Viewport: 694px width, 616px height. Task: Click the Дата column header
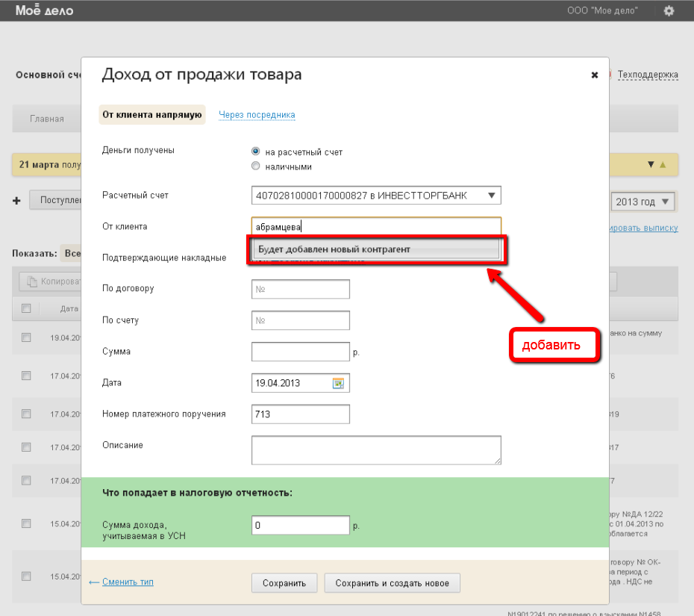(x=69, y=308)
